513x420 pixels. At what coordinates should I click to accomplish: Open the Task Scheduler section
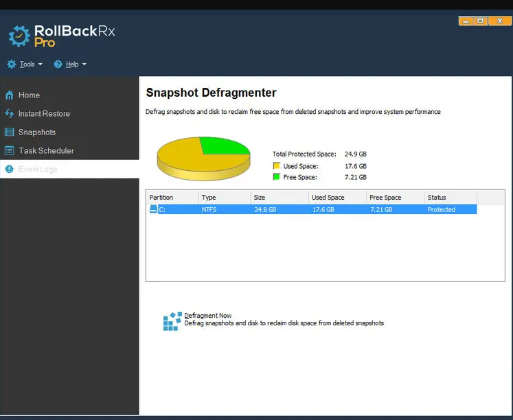[69, 151]
